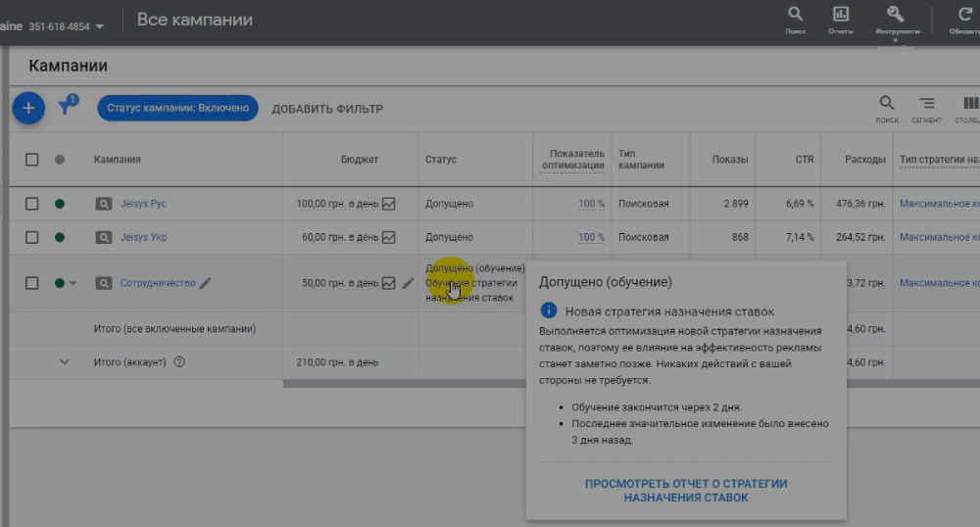Screen dimensions: 980x527
Task: Open budget chart icon for Jeisys Укр
Action: (x=389, y=237)
